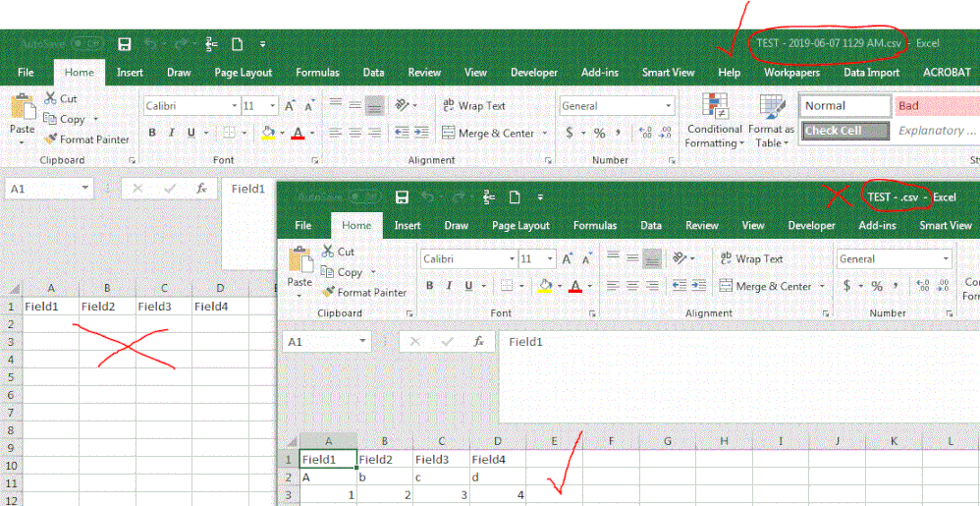Open Customize Quick Access Toolbar arrow in front window
980x506 pixels.
541,198
